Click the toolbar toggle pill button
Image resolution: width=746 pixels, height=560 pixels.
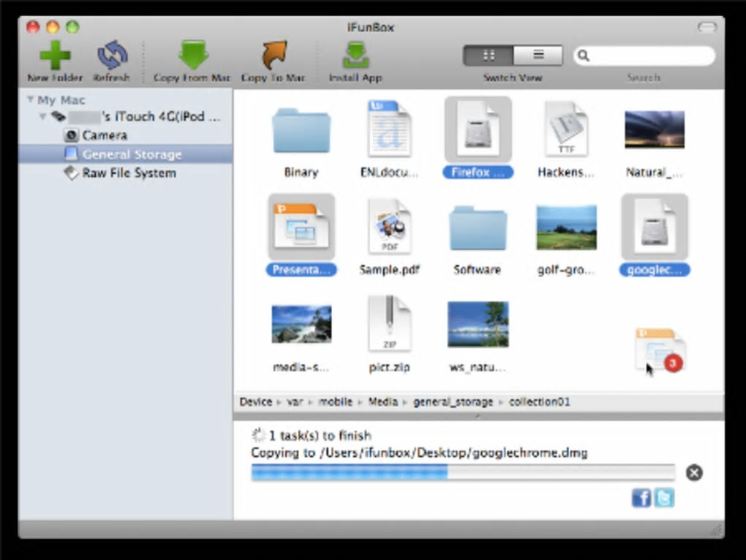click(x=707, y=27)
